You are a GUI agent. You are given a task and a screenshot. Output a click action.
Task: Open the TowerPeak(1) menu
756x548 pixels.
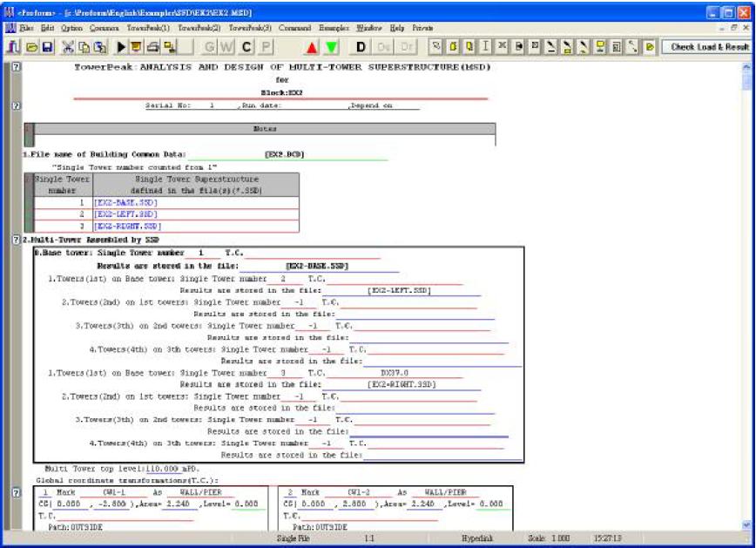pos(148,28)
